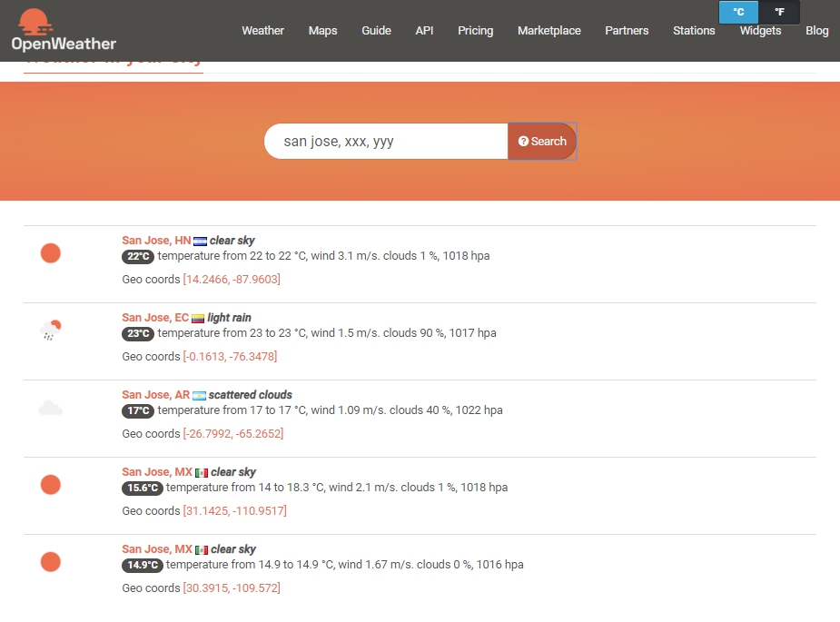Click the light rain icon for San Jose, EC
The height and width of the screenshot is (622, 840).
click(x=51, y=331)
